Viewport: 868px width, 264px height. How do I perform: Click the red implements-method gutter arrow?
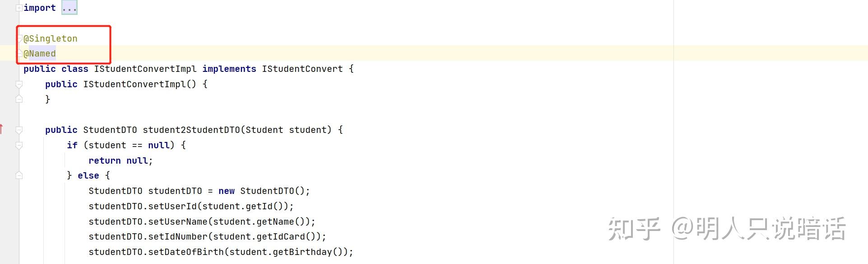[x=2, y=129]
